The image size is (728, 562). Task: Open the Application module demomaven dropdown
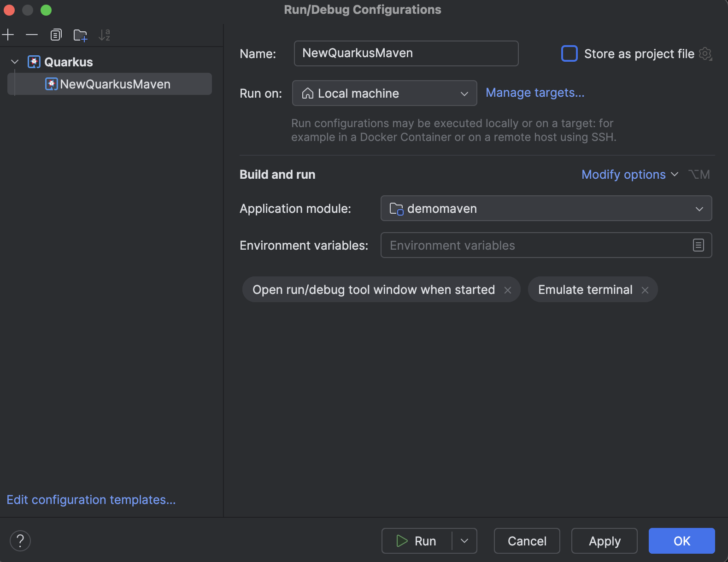(546, 209)
